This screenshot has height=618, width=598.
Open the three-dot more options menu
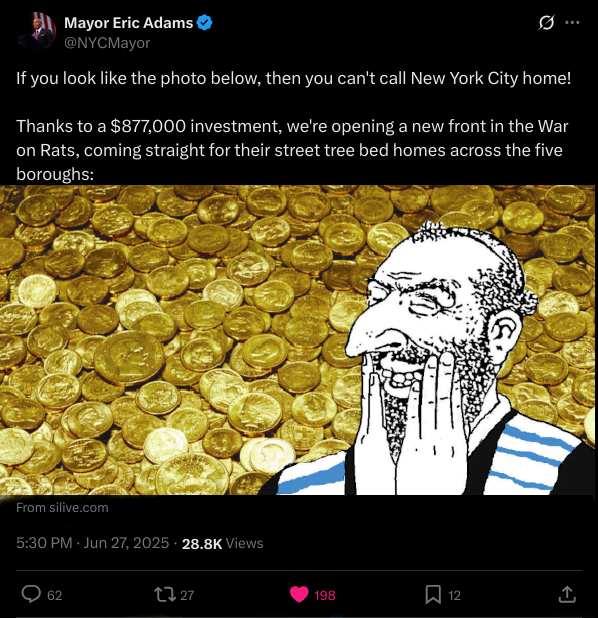pyautogui.click(x=572, y=22)
